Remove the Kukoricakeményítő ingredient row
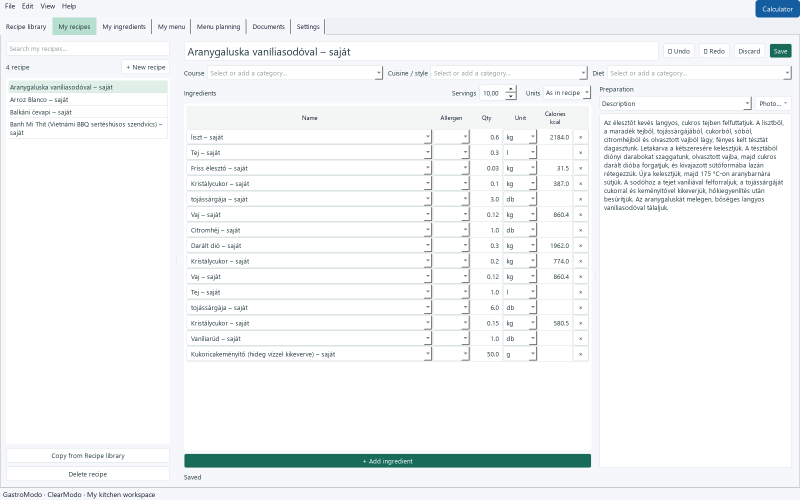The width and height of the screenshot is (800, 500). coord(580,354)
